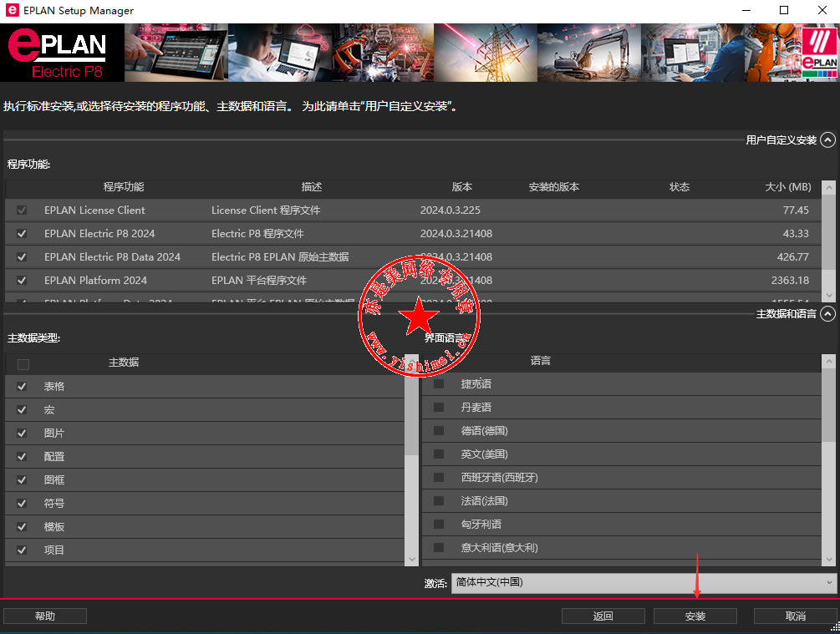This screenshot has width=840, height=634.
Task: Click the master data scrollbar thumb
Action: pos(412,411)
